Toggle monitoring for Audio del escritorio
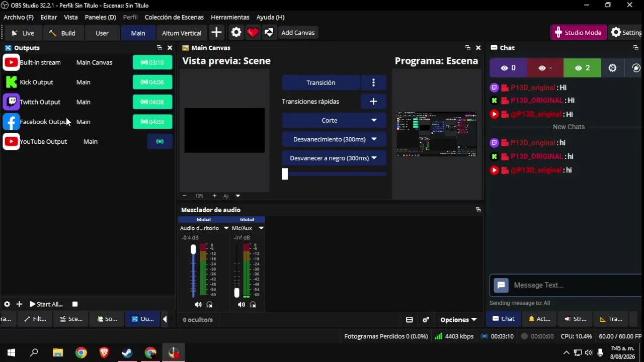Viewport: 644px width, 362px height. click(210, 305)
